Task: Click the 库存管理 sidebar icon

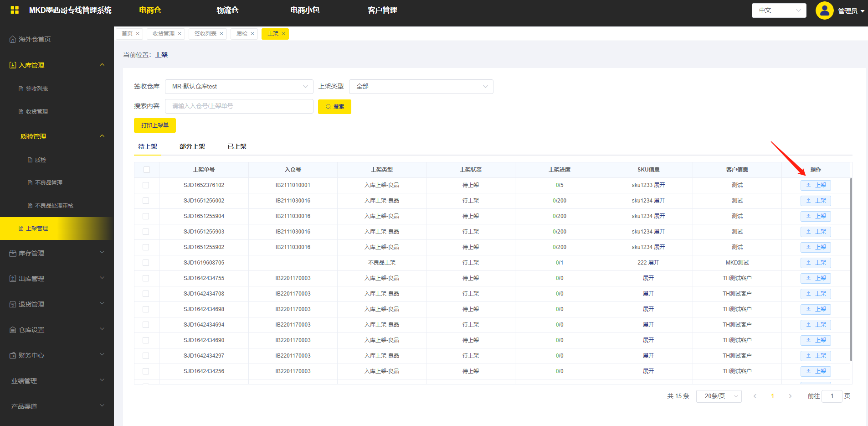Action: click(x=13, y=254)
